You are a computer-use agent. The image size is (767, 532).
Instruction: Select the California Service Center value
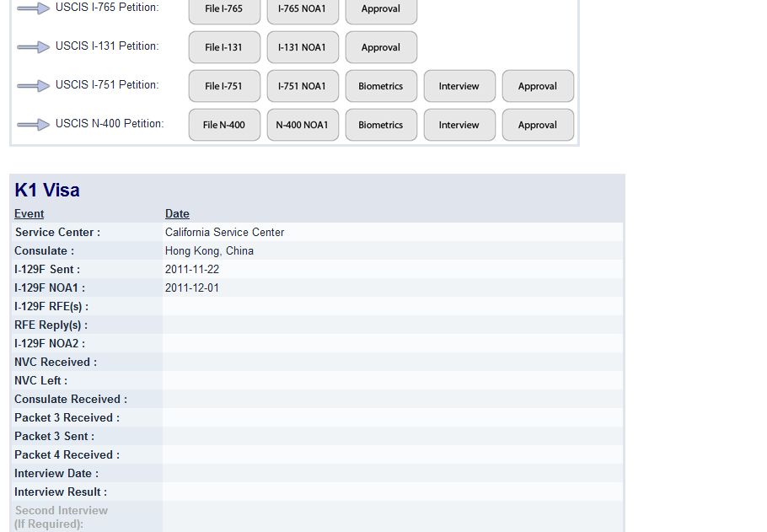(x=224, y=233)
